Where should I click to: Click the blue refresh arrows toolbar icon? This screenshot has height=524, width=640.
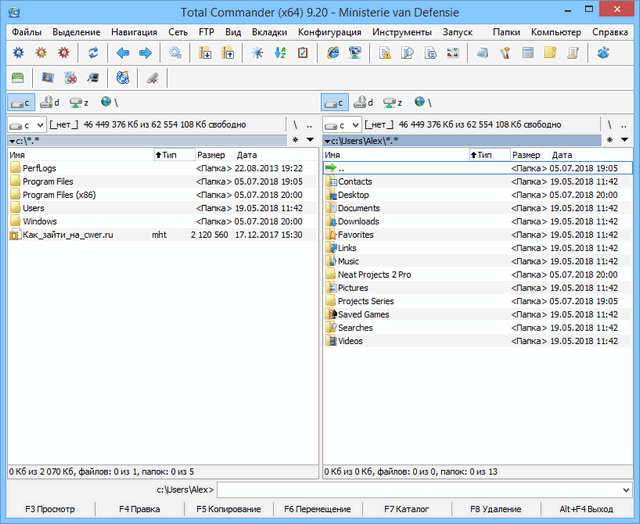(94, 53)
